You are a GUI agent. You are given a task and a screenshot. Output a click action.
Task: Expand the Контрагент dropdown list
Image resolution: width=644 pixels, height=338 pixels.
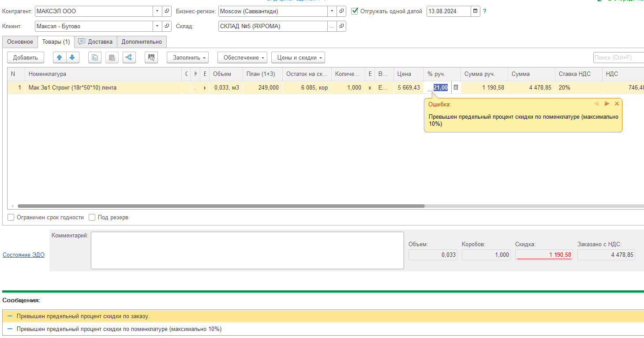tap(157, 11)
